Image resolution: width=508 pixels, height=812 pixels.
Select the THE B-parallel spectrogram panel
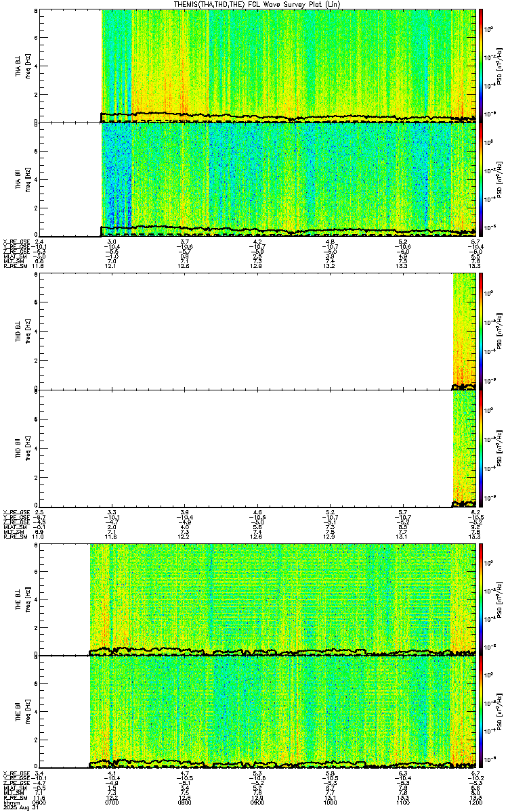(257, 712)
